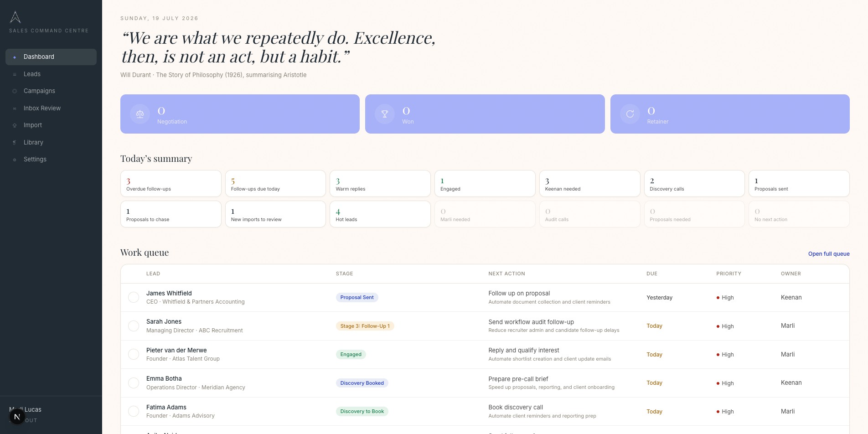868x434 pixels.
Task: Check off the Emma Botha row
Action: pos(134,383)
